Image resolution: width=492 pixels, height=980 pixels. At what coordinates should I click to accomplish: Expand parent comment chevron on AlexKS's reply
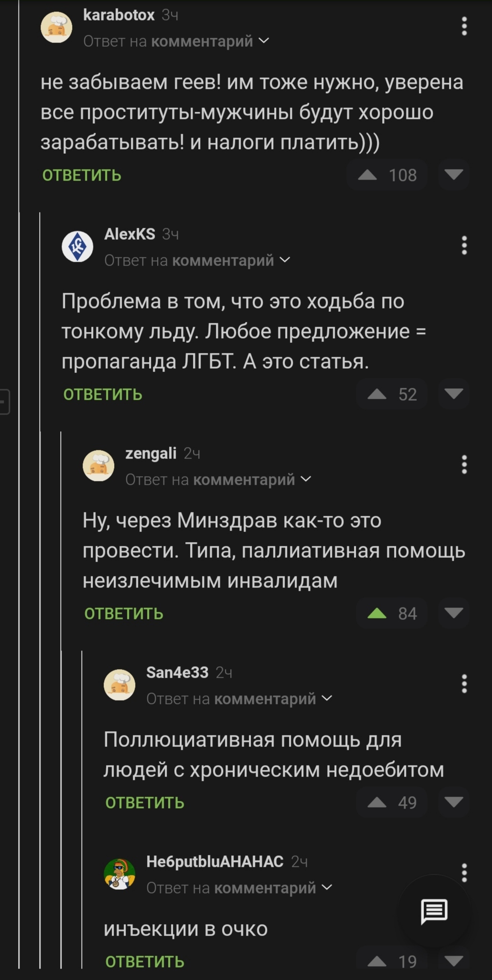(285, 260)
